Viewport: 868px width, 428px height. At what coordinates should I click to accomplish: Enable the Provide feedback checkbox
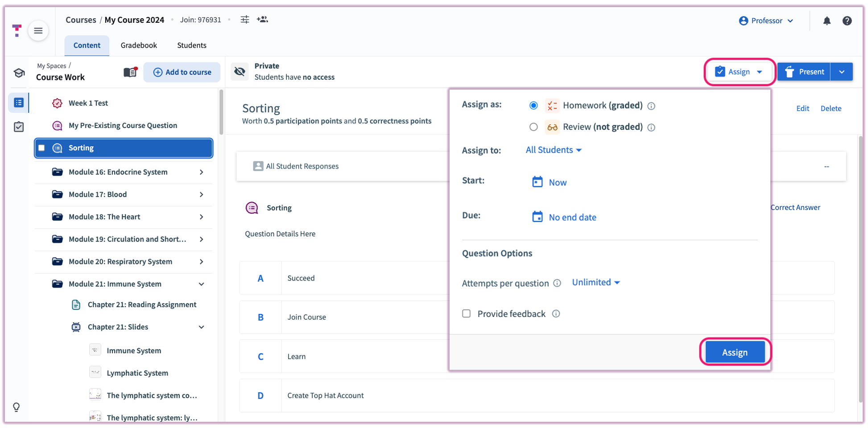467,313
